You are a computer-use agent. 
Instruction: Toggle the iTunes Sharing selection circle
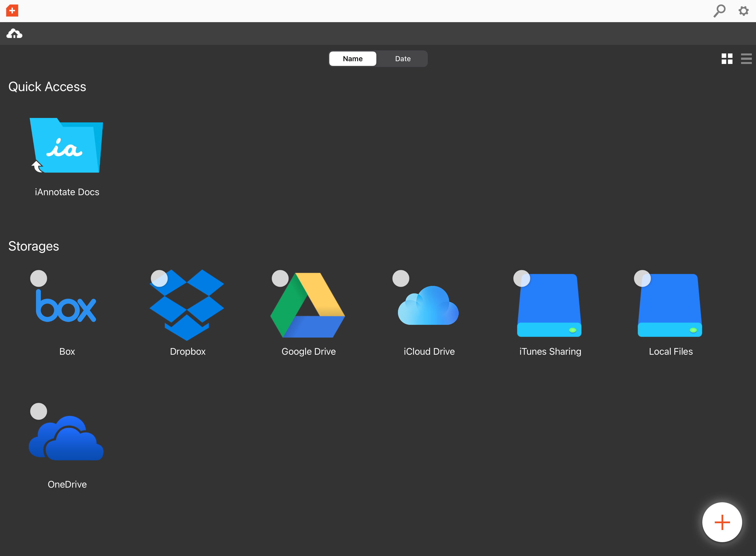pos(522,279)
